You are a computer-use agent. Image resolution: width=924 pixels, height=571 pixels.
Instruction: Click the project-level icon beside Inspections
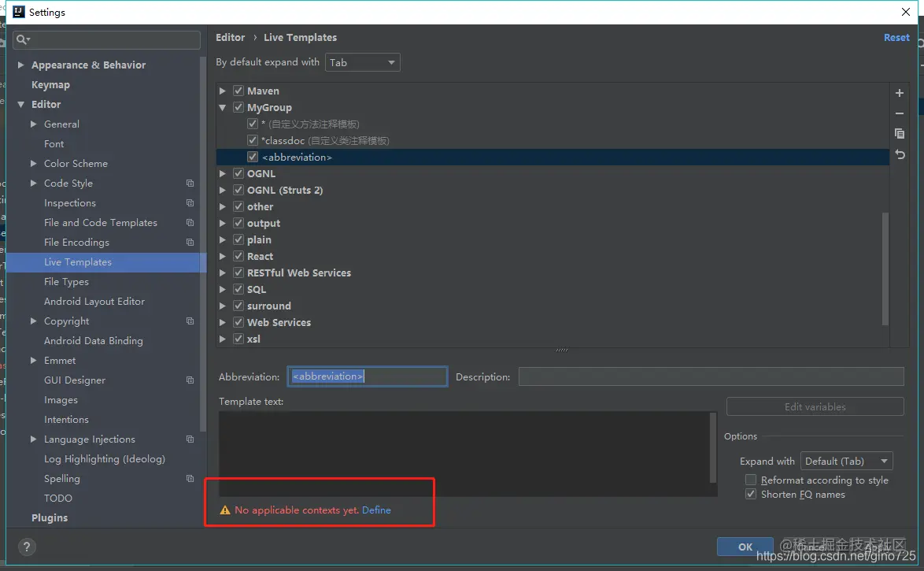click(x=190, y=203)
